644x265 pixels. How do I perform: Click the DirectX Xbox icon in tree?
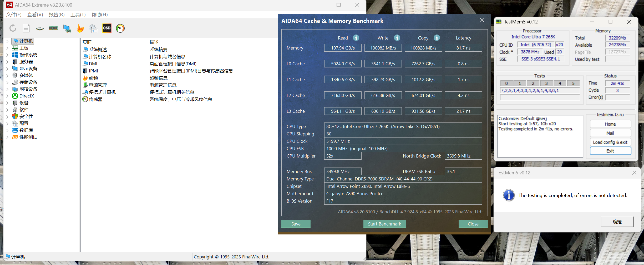[x=15, y=96]
